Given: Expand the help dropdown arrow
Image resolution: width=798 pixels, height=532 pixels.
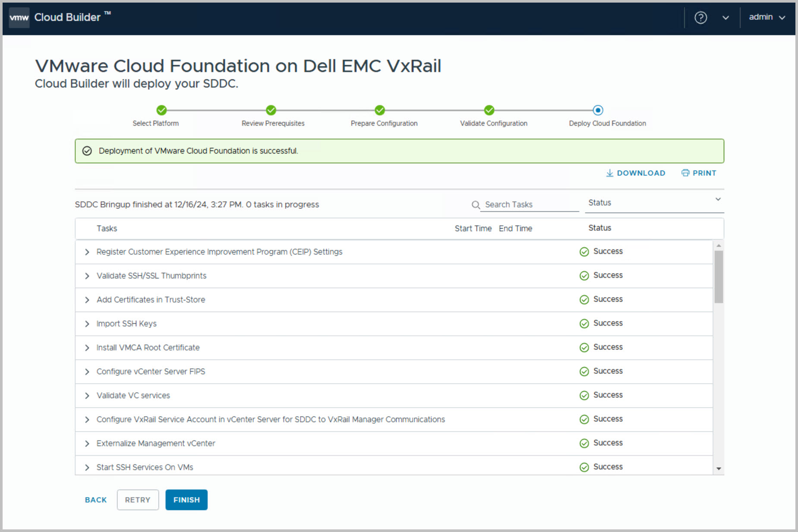Looking at the screenshot, I should click(725, 18).
